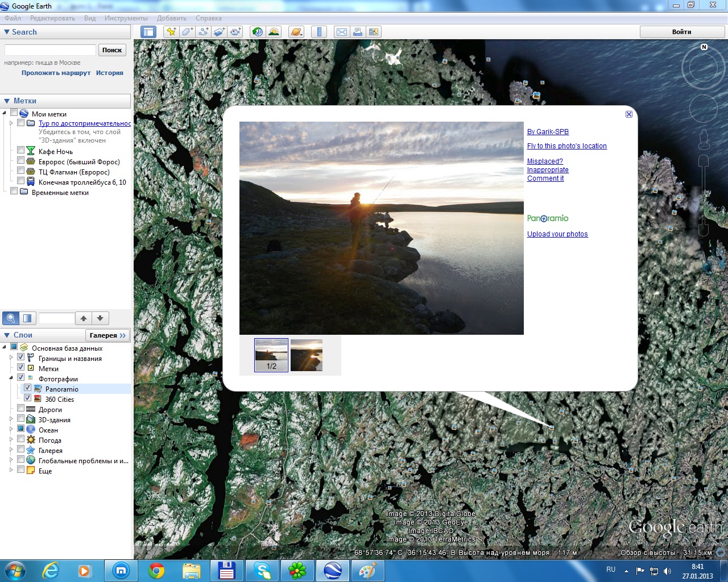Viewport: 728px width, 582px height.
Task: Click the filter field beside the places arrows
Action: click(56, 318)
